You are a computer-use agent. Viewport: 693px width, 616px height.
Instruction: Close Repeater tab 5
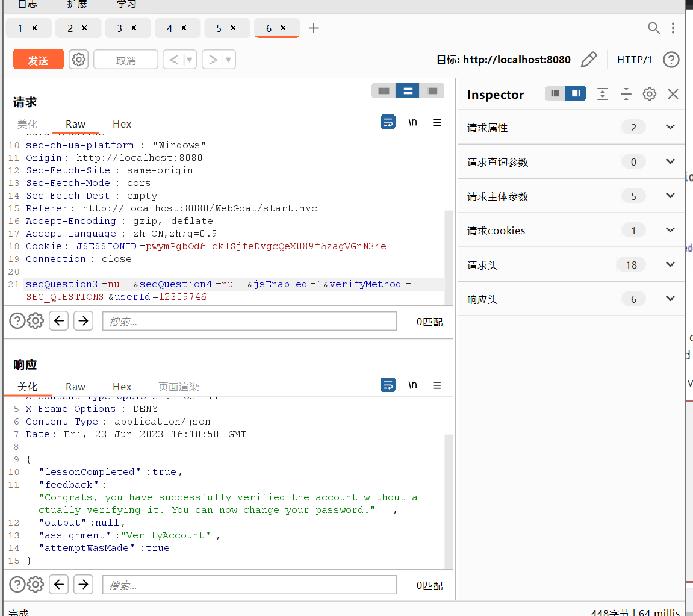[x=233, y=28]
